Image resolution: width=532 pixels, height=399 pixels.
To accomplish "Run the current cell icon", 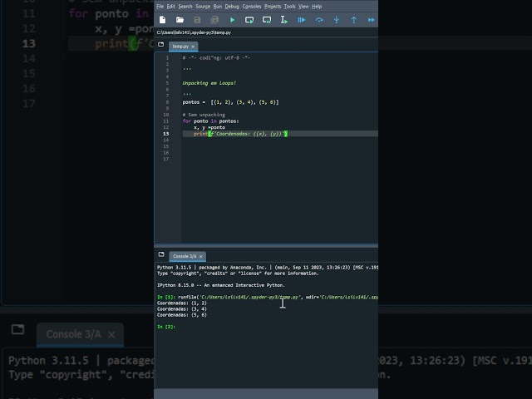I will [249, 20].
